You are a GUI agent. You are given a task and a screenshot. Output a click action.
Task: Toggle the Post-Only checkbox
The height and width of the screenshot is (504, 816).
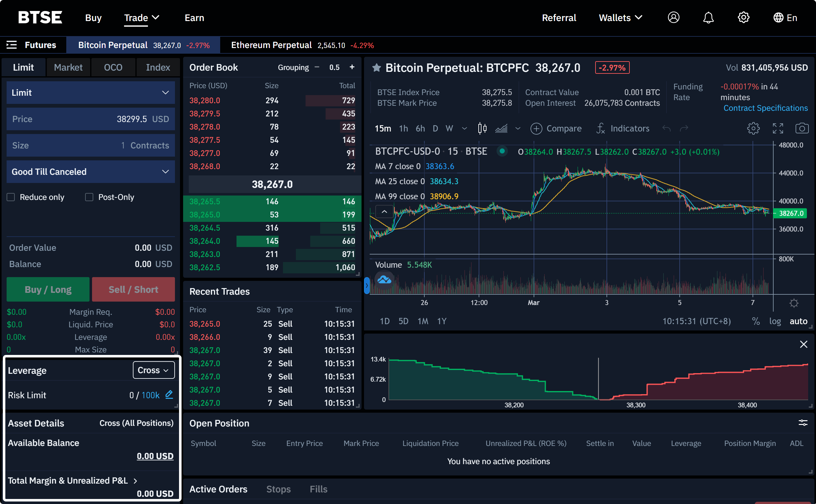[89, 197]
